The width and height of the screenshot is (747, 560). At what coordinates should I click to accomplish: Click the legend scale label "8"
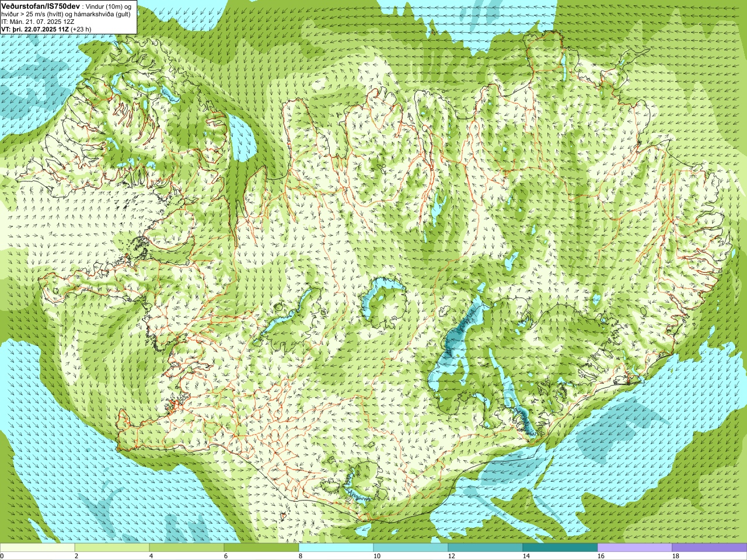[x=300, y=556]
